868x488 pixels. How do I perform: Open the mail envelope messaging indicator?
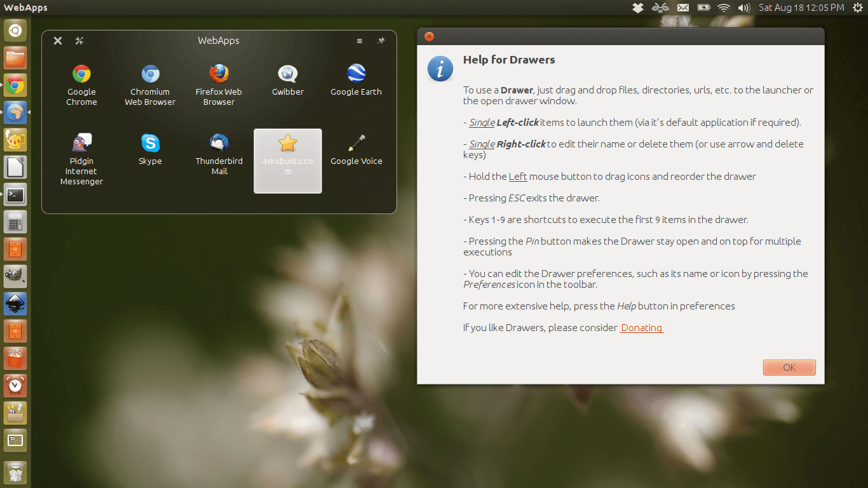click(x=683, y=8)
